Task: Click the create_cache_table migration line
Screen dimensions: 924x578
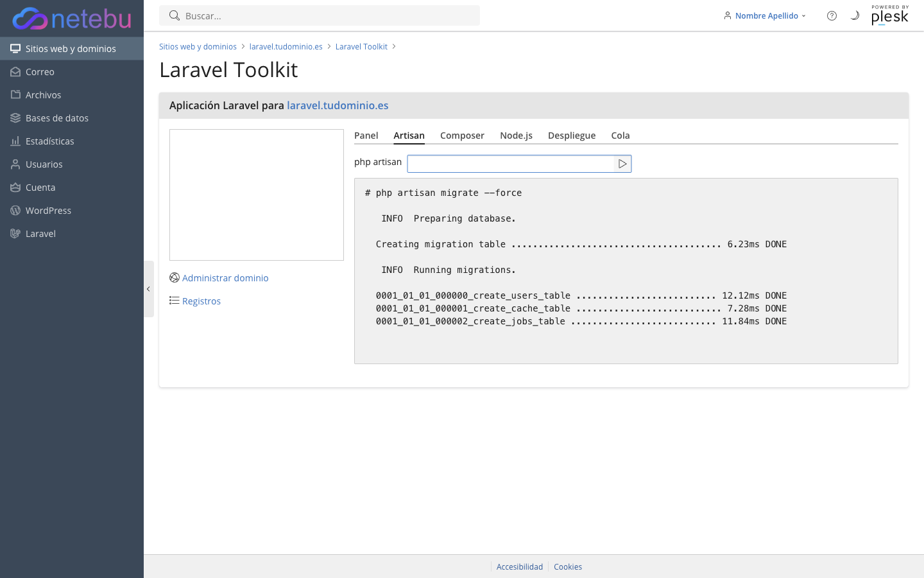Action: pyautogui.click(x=581, y=308)
